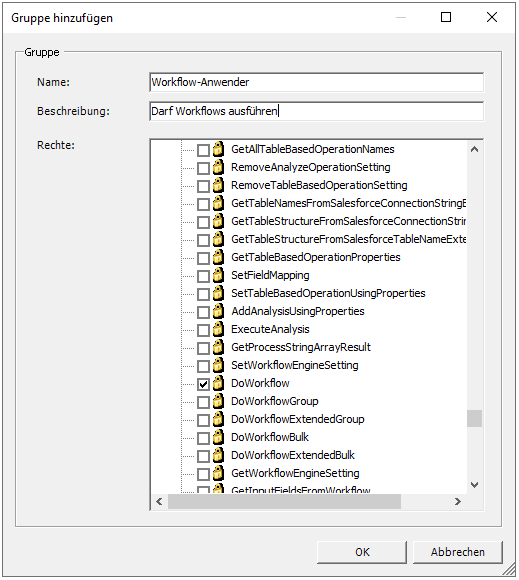Click the rights list scroll up arrow
Image resolution: width=519 pixels, height=580 pixels.
(x=475, y=149)
